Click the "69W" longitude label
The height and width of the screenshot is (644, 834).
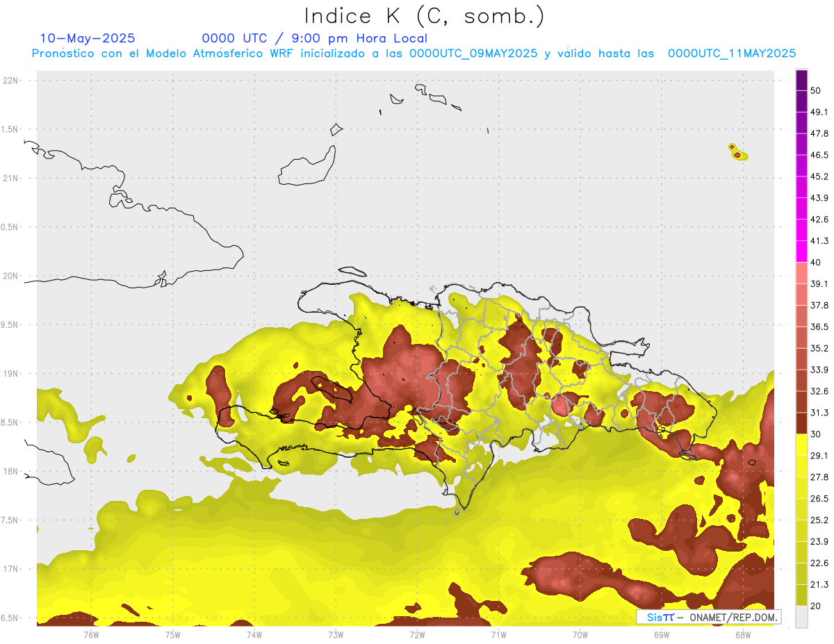tap(662, 634)
